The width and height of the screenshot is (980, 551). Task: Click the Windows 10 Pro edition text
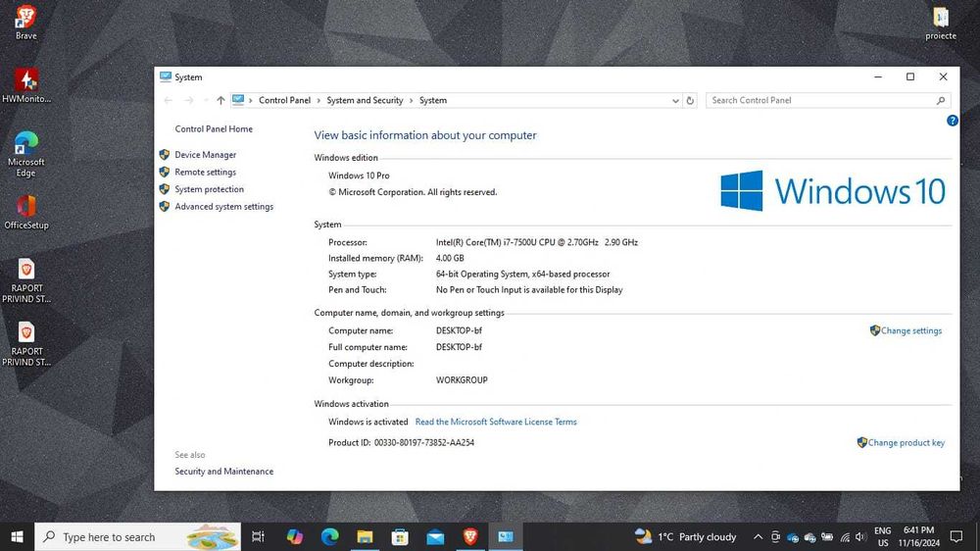tap(359, 175)
